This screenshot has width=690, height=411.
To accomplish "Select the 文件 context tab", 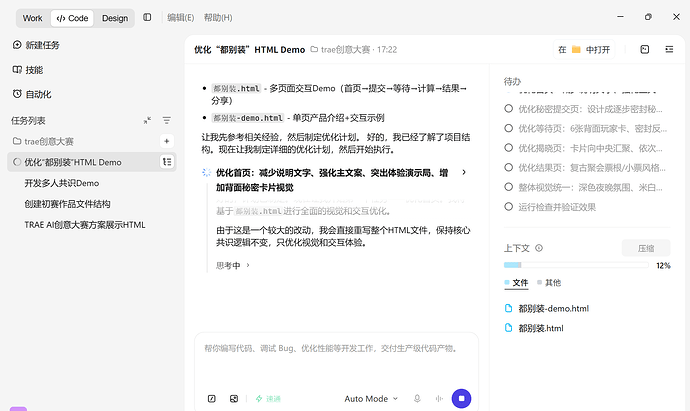I will coord(516,283).
